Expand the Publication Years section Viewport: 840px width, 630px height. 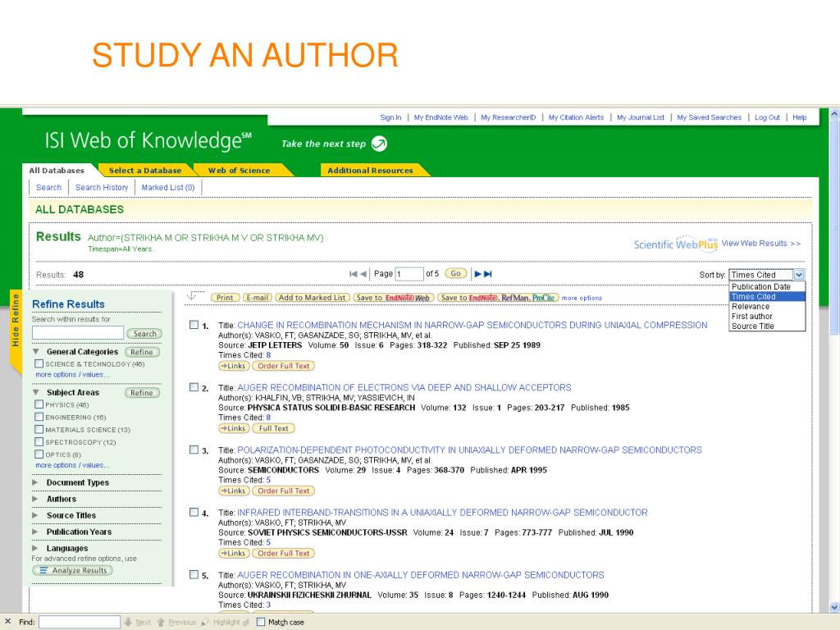pos(35,532)
